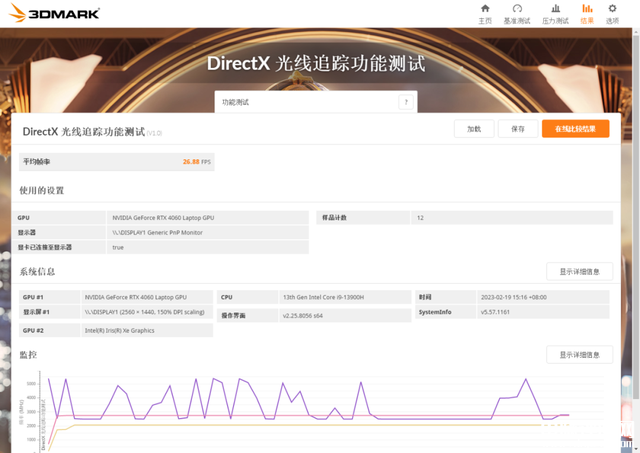Image resolution: width=640 pixels, height=453 pixels.
Task: Click the CPU value i9-13900H
Action: (323, 297)
